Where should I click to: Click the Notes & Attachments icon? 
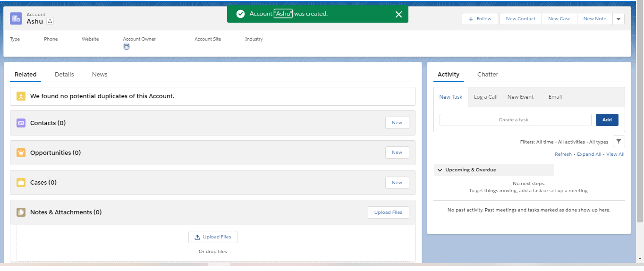(x=21, y=212)
